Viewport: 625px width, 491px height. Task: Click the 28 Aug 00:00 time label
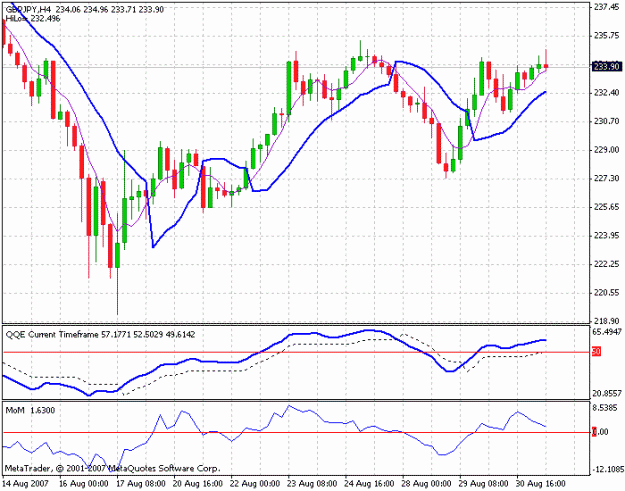point(427,484)
